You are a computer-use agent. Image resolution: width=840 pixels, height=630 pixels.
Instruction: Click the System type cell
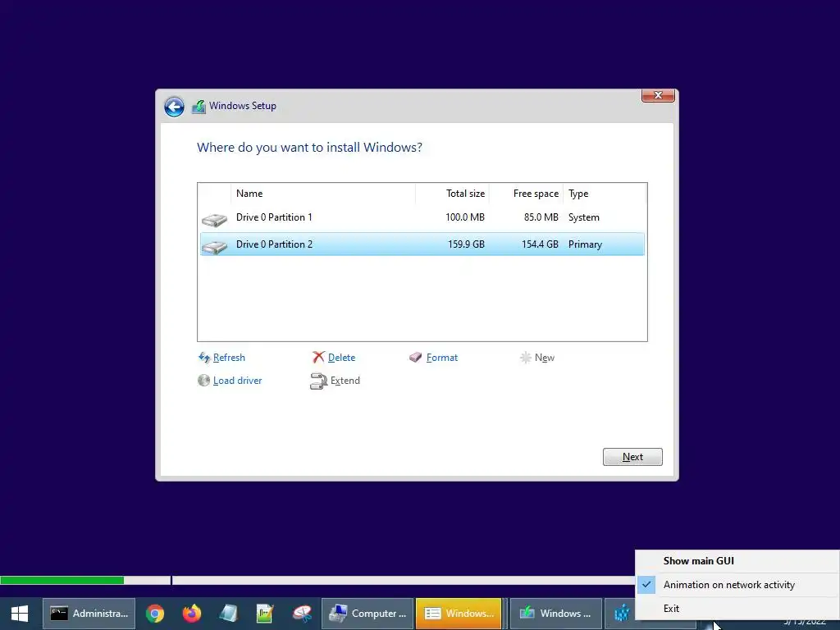(584, 217)
